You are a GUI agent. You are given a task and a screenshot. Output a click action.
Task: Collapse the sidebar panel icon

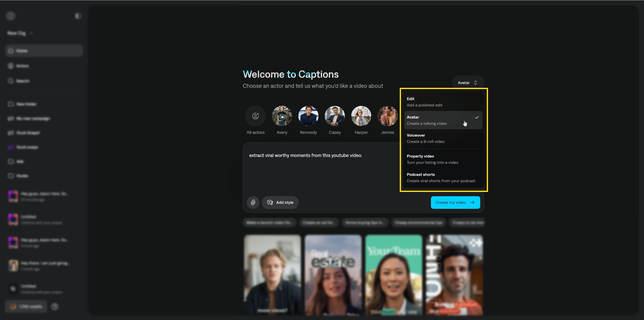[78, 16]
